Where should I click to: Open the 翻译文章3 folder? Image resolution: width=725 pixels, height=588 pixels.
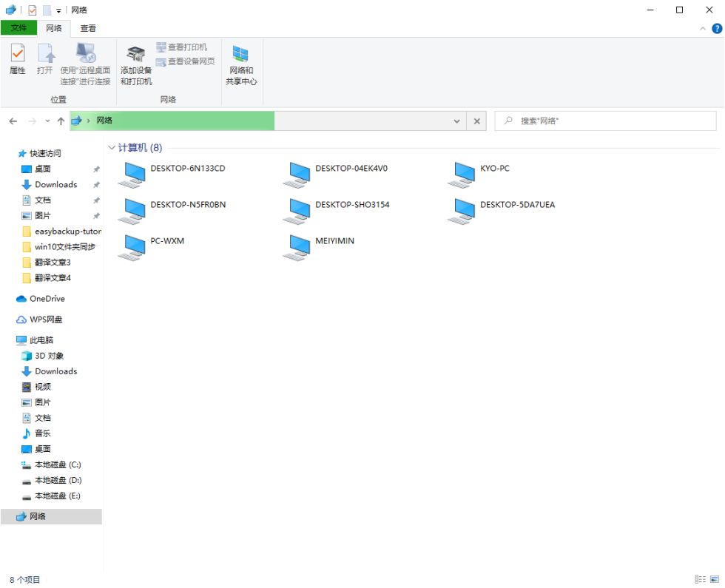pyautogui.click(x=46, y=263)
